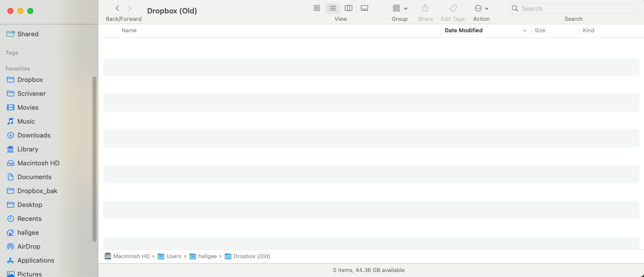Go forward with the Forward arrow
644x277 pixels.
click(130, 8)
